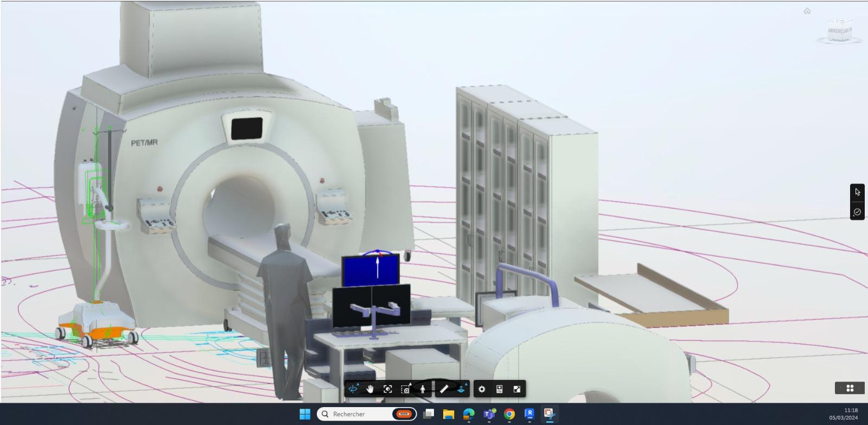Open File Explorer from the taskbar
This screenshot has height=425, width=868.
(x=449, y=414)
